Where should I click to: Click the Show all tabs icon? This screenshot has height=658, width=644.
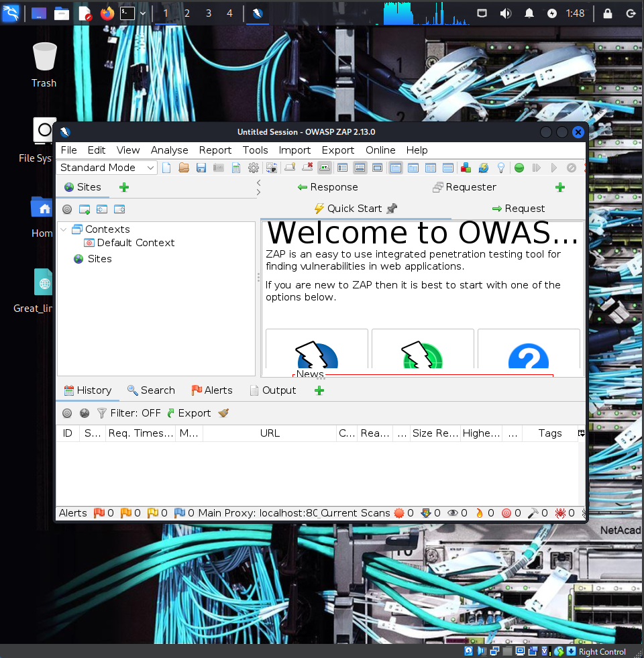290,168
